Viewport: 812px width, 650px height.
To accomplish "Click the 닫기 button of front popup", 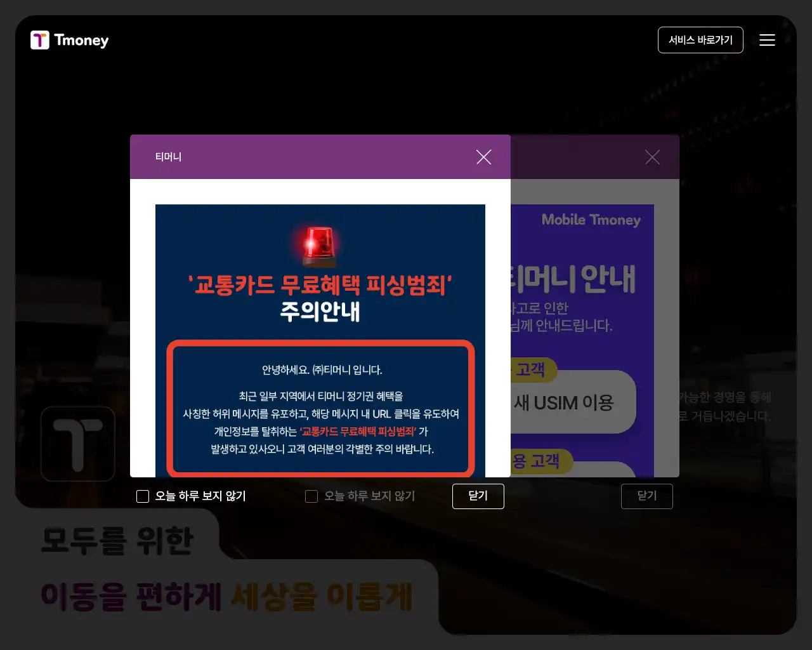I will pos(478,496).
